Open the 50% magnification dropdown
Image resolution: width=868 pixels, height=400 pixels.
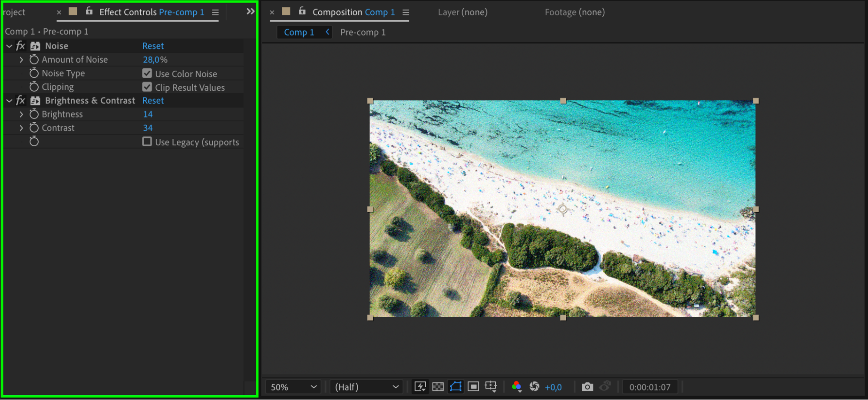294,387
